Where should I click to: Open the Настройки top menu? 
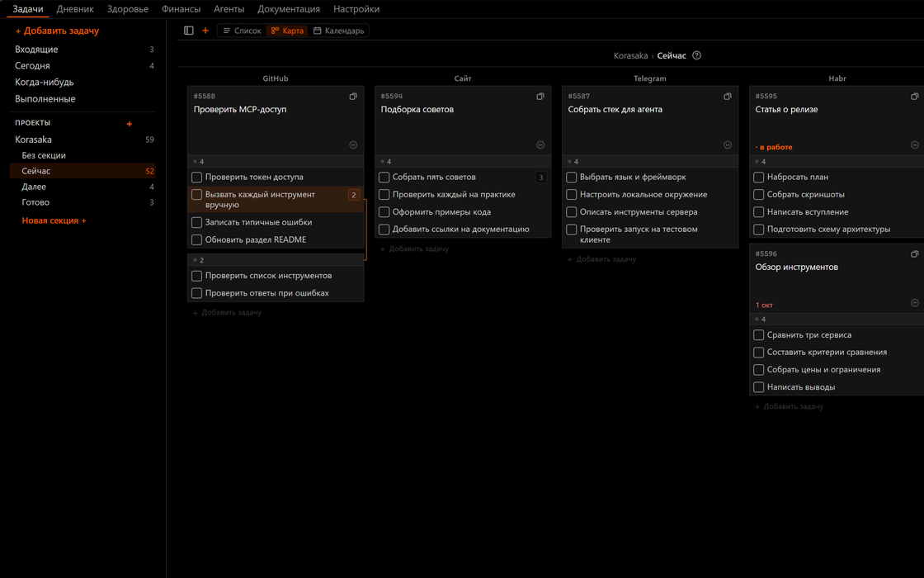[x=356, y=9]
